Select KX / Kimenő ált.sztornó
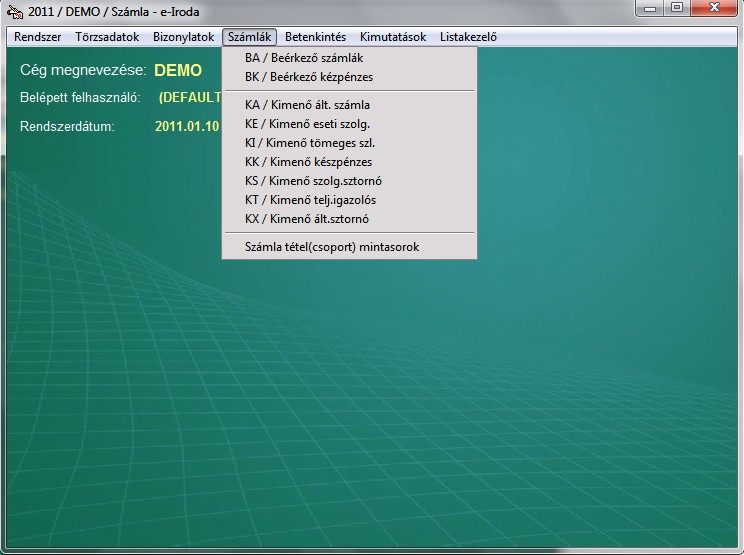744x555 pixels. (306, 219)
